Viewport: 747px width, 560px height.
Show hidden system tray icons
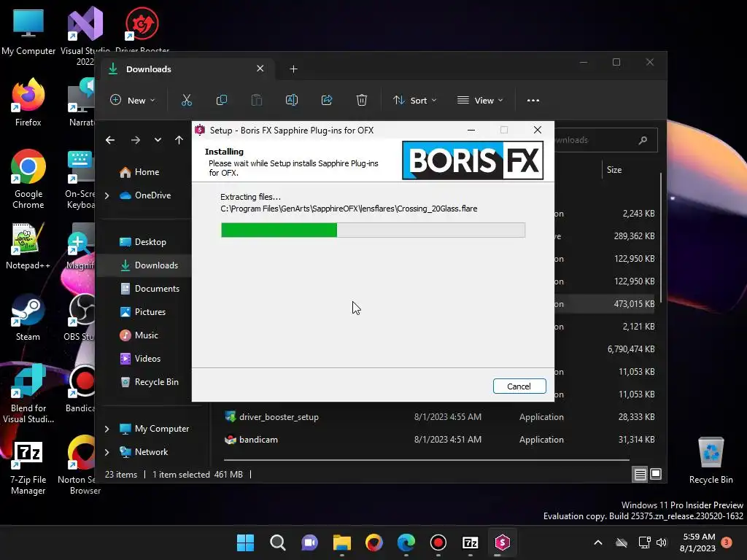pyautogui.click(x=598, y=542)
